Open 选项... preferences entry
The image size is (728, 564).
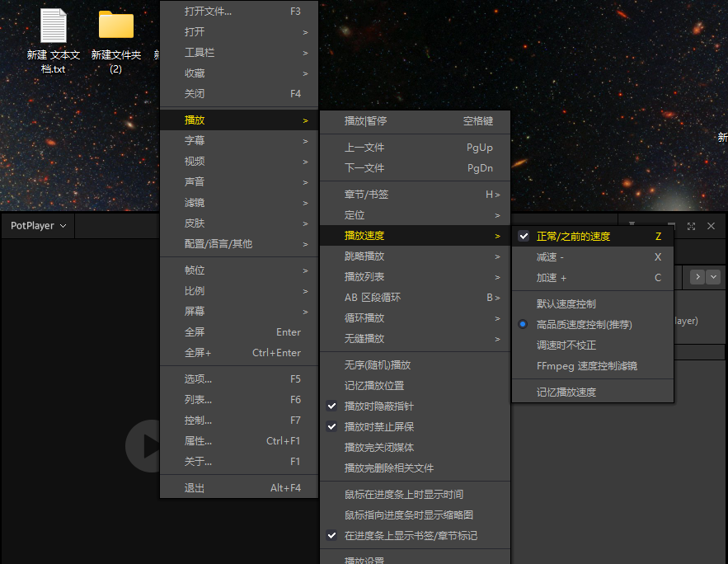239,379
